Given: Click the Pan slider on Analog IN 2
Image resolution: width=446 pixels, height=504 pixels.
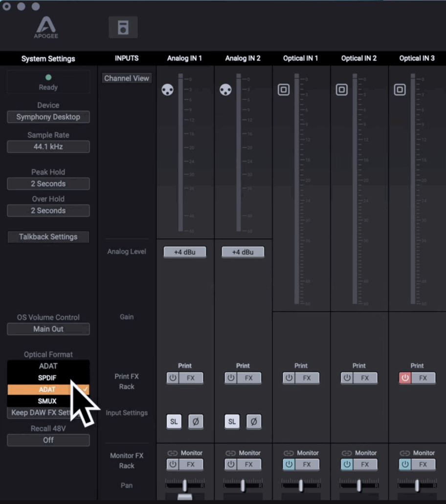Looking at the screenshot, I should 243,485.
